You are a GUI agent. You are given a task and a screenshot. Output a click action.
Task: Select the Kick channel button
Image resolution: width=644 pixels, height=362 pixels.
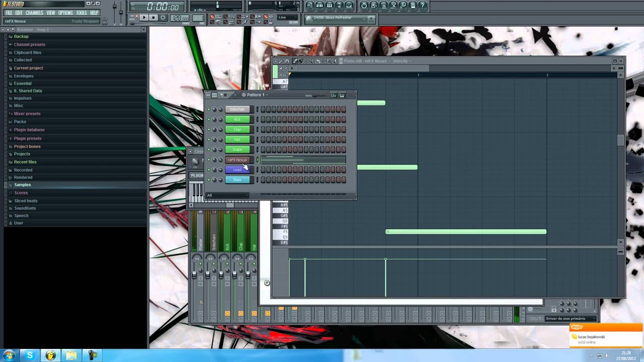click(x=237, y=119)
